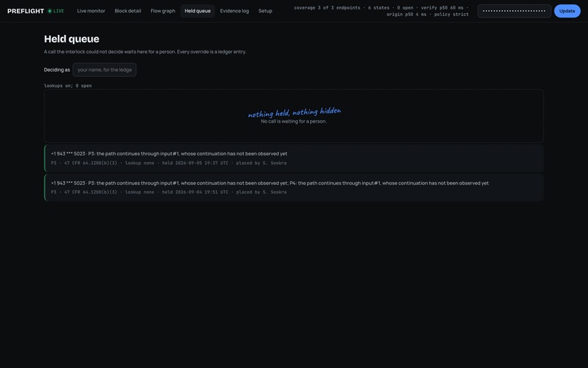Click the Held queue page heading
Image resolution: width=588 pixels, height=368 pixels.
[x=71, y=39]
